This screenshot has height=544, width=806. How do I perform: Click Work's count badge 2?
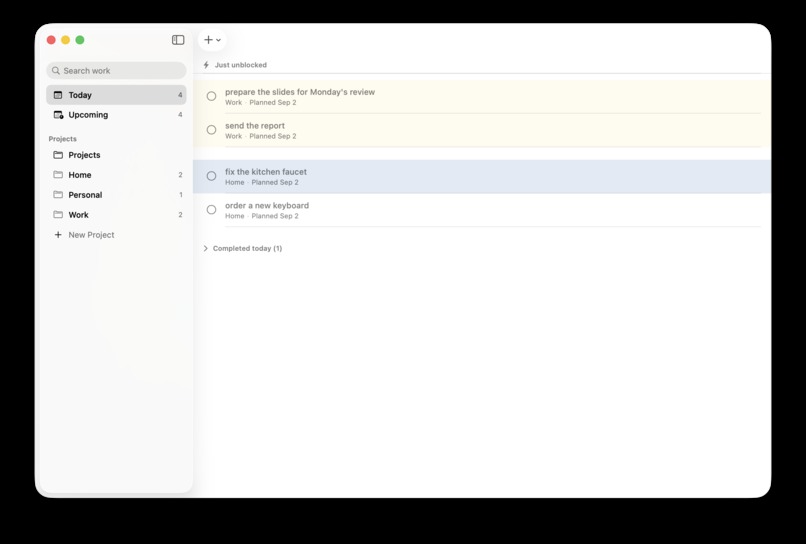point(180,215)
